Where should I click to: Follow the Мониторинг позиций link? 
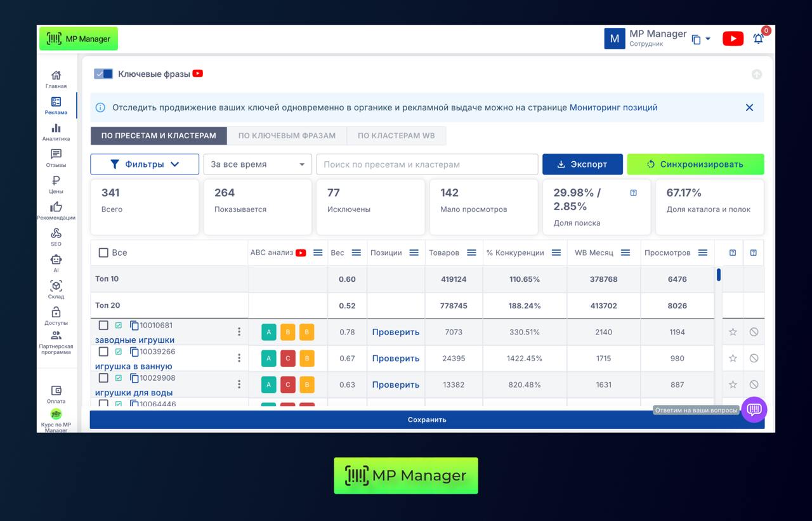coord(613,108)
